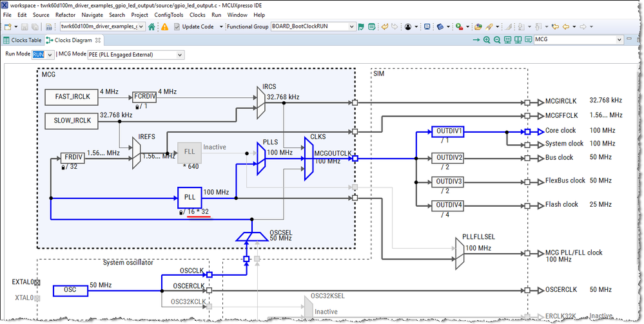
Task: Click the Redo arrow icon
Action: (395, 26)
